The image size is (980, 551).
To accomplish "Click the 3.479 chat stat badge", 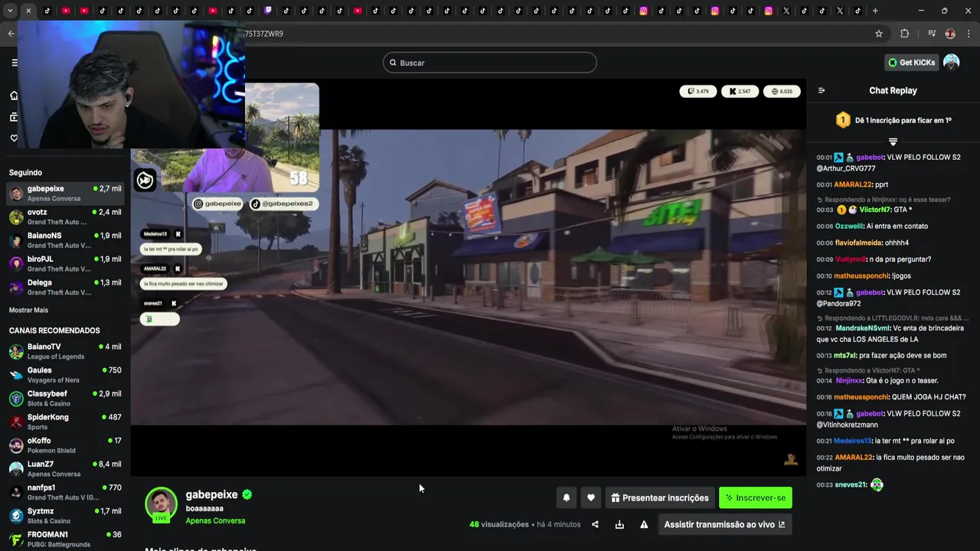I will pos(698,91).
